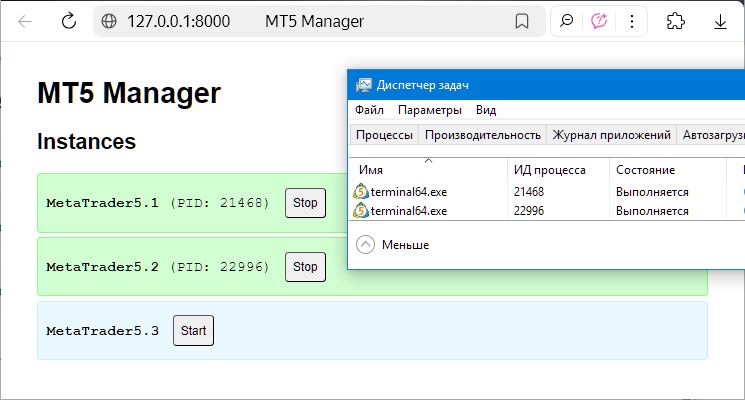The height and width of the screenshot is (400, 745).
Task: Open the Параметры menu
Action: coord(430,110)
